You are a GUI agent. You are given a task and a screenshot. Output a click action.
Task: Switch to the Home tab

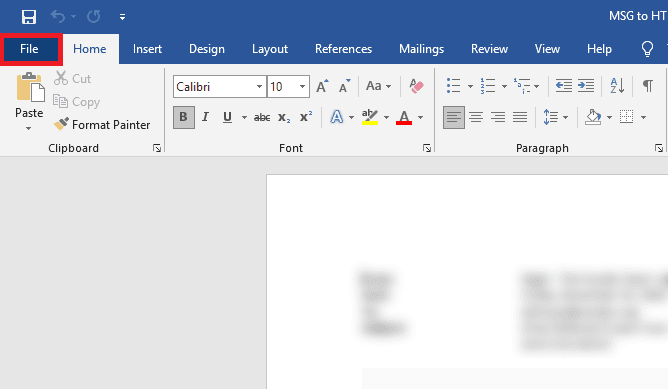click(x=89, y=49)
